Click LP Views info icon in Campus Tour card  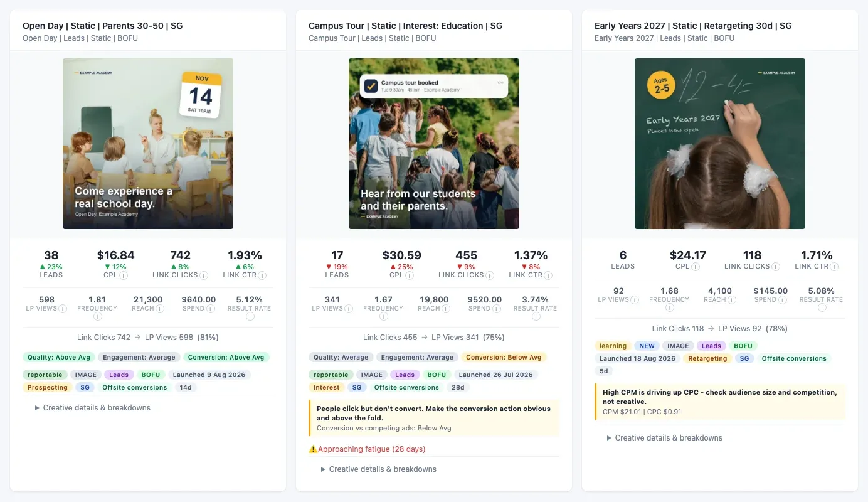tap(349, 309)
